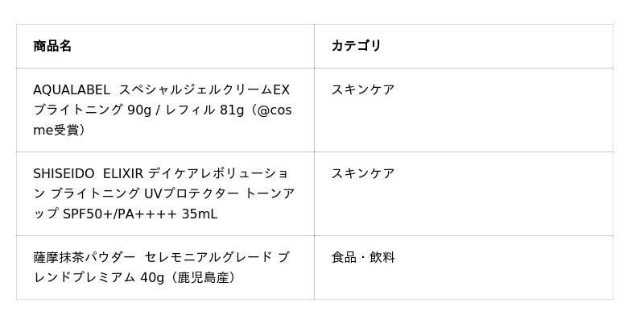Click the カテゴリ column header
The image size is (644, 324).
[x=356, y=46]
